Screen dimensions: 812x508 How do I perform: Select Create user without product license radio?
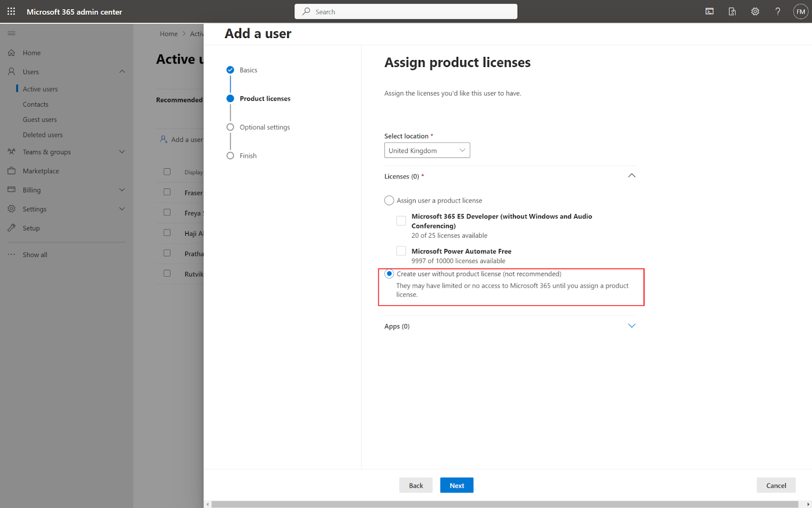(x=389, y=274)
